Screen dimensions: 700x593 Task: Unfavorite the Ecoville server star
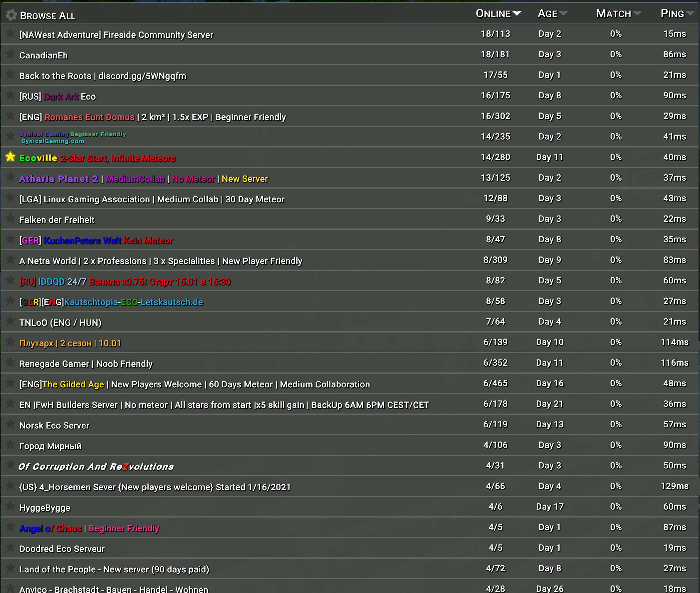click(10, 157)
